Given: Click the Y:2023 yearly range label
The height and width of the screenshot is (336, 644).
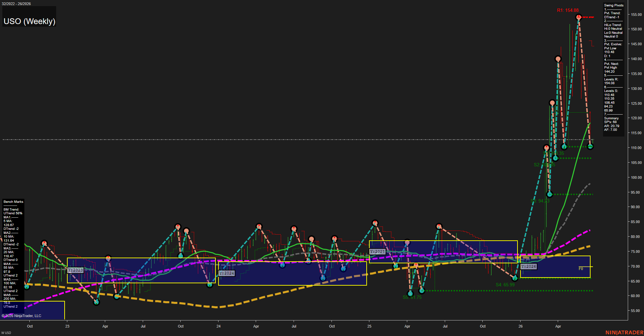Looking at the screenshot, I should tap(75, 270).
